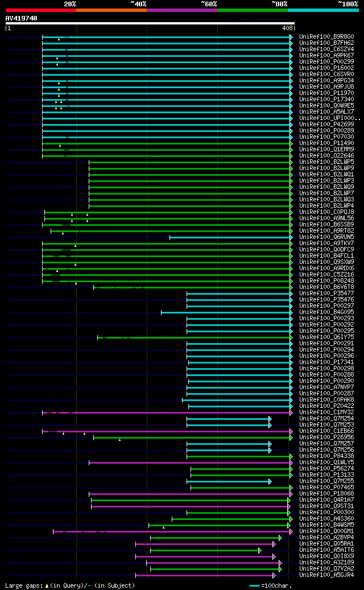Screen dimensions: 364x590
Task: Select the UniRef100_P42699 label
Action: 326,125
